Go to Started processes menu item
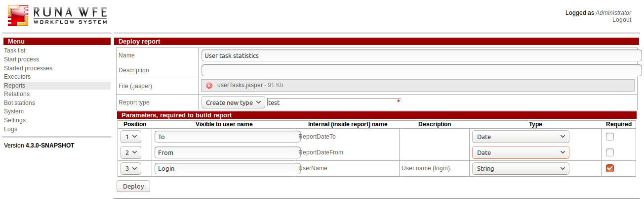The image size is (644, 199). pos(28,68)
